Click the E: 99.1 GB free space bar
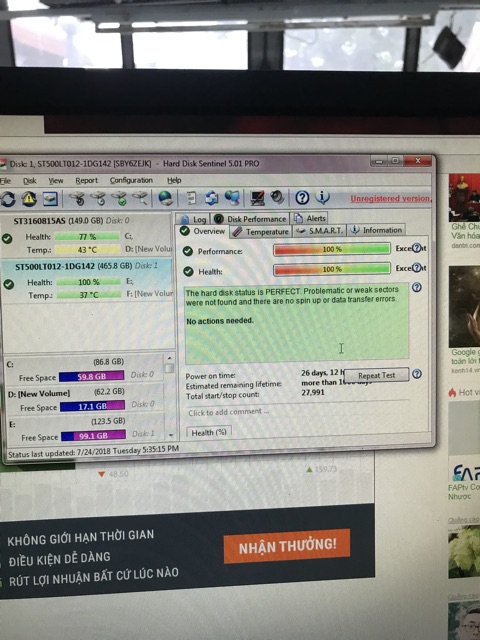 click(94, 436)
